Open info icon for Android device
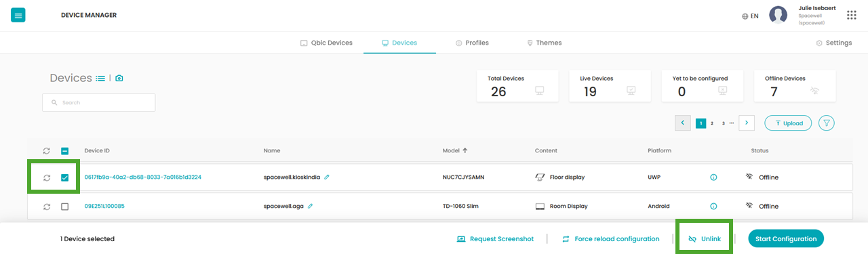Screen dimensions: 868x254 click(x=713, y=206)
